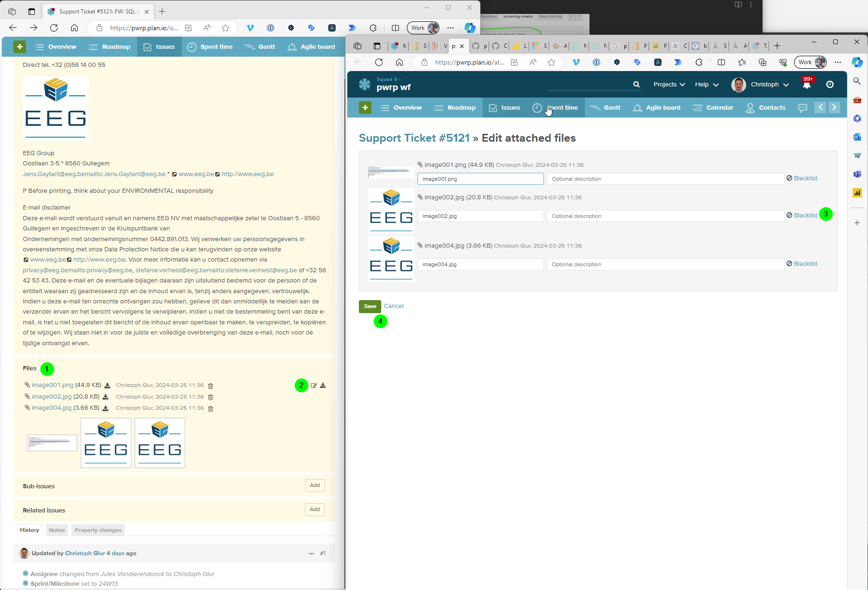
Task: Refresh the page in right browser window
Action: click(x=379, y=62)
